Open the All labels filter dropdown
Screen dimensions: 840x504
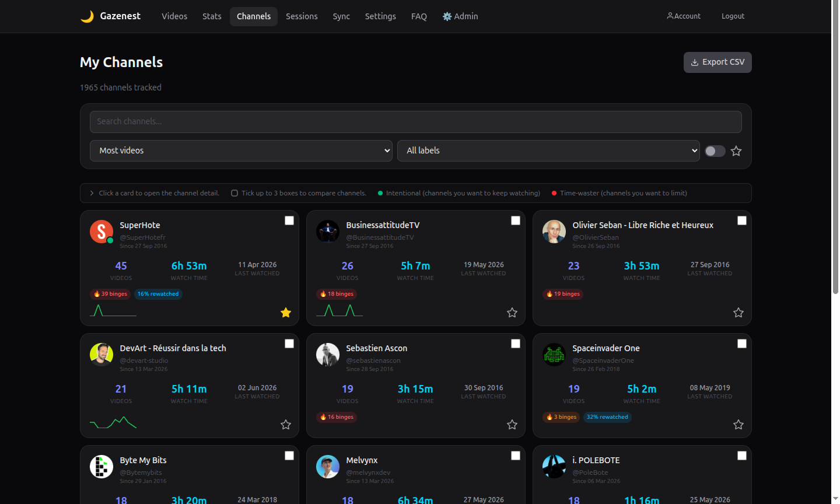548,150
